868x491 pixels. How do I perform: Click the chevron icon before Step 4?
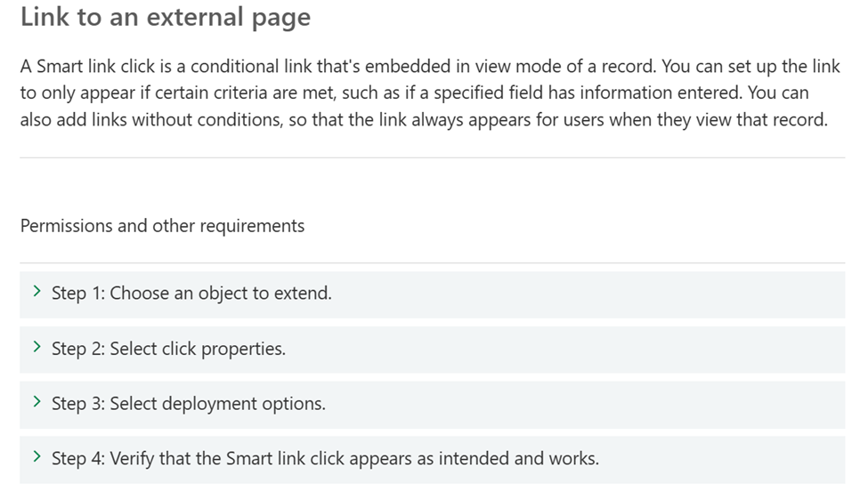(37, 456)
